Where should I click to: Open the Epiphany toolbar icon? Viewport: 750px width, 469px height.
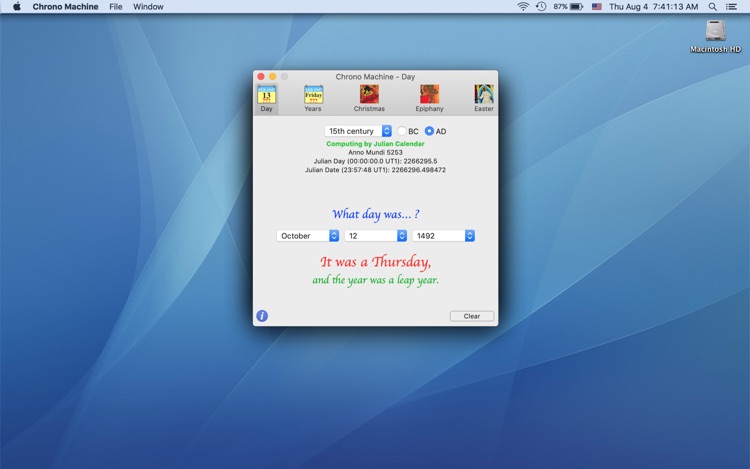429,96
